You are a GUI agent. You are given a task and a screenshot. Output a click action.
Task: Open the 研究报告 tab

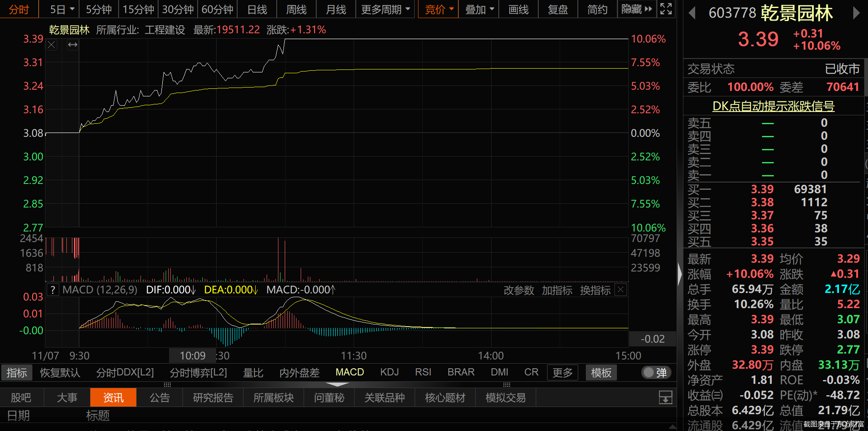(213, 397)
